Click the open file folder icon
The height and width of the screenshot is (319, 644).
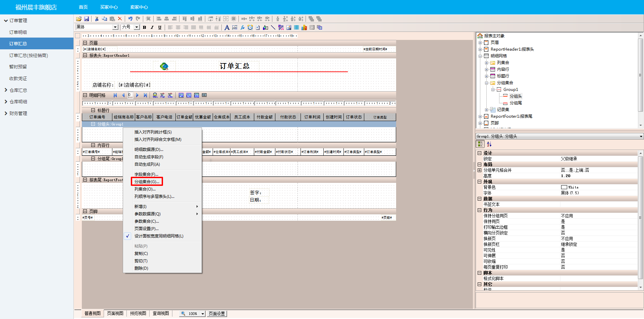click(x=79, y=19)
